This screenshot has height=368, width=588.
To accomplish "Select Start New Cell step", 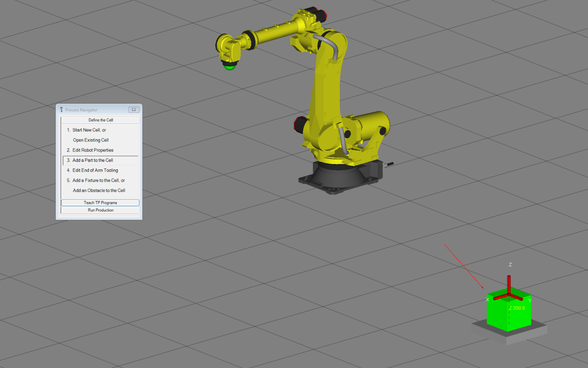I will (x=89, y=130).
